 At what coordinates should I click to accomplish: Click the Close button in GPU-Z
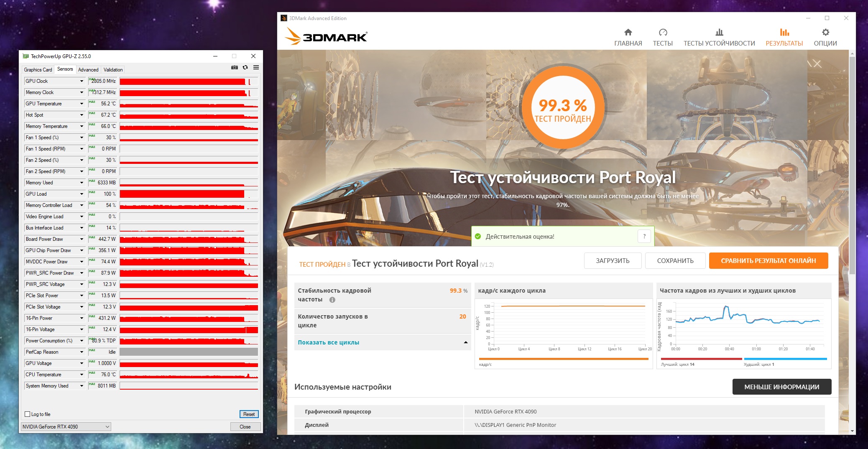[x=245, y=427]
